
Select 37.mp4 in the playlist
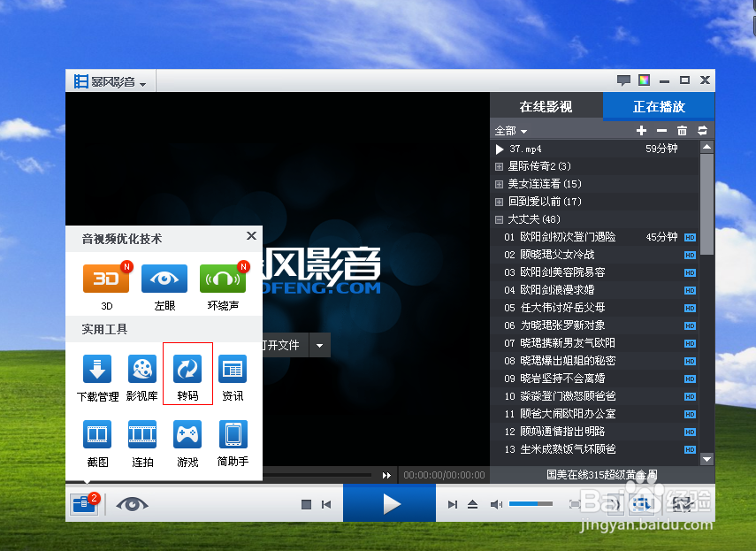pyautogui.click(x=594, y=149)
